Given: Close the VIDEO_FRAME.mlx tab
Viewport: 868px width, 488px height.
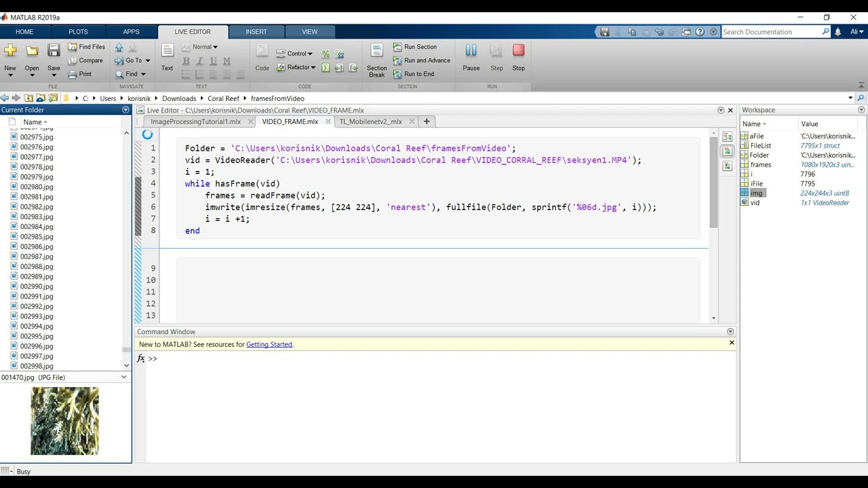Looking at the screenshot, I should (x=328, y=122).
